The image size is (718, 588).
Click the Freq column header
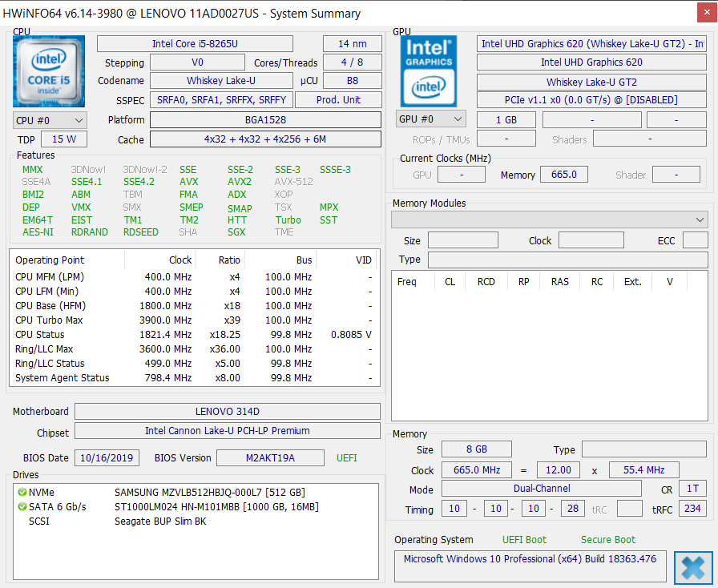[407, 282]
